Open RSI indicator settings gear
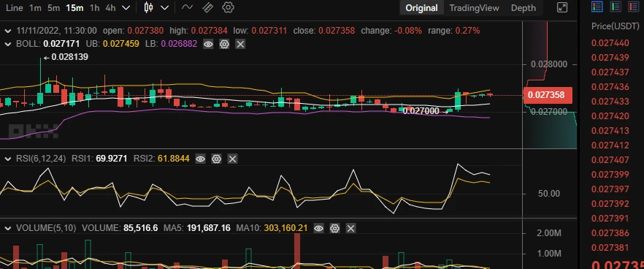Screen dimensions: 644x269 (x=216, y=159)
